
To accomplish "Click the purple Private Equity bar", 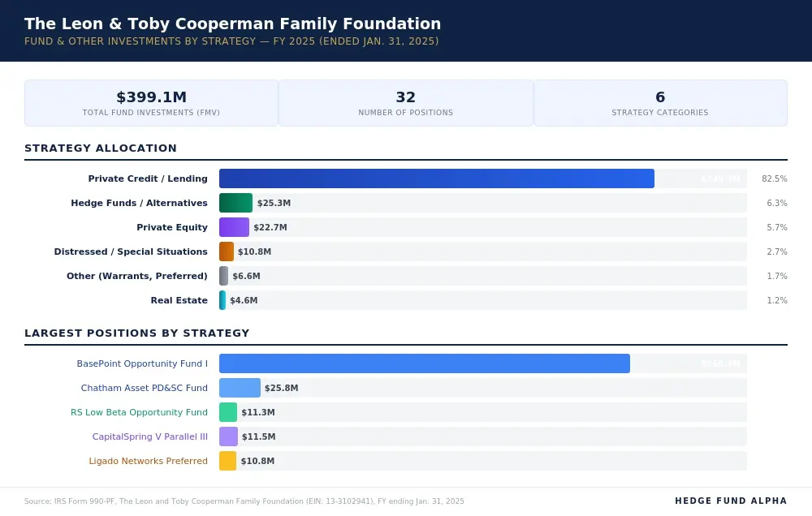I will 234,227.
